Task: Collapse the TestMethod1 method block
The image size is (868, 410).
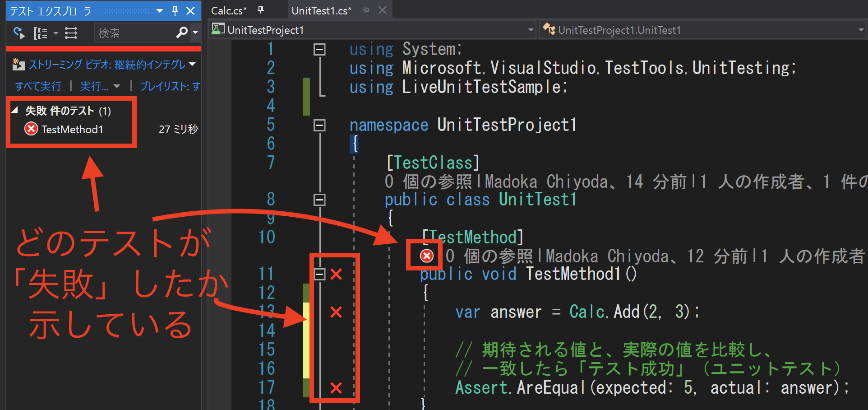Action: tap(319, 274)
